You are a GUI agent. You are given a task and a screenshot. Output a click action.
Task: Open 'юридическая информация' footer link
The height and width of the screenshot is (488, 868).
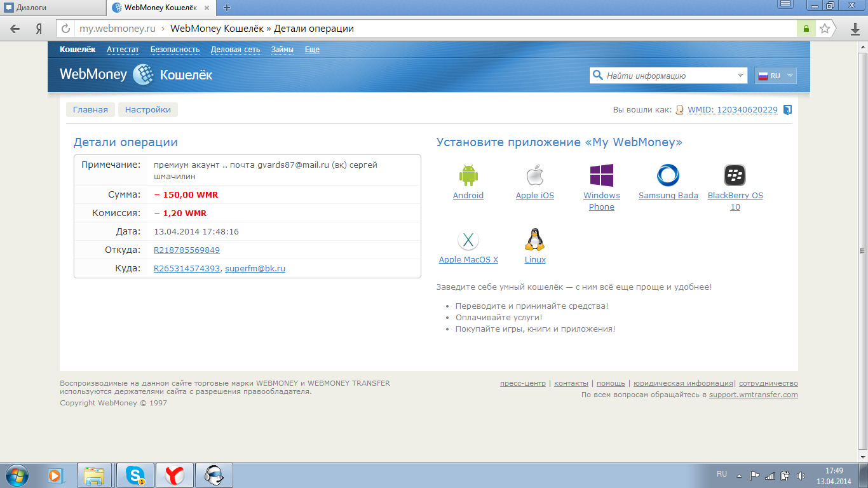[683, 383]
